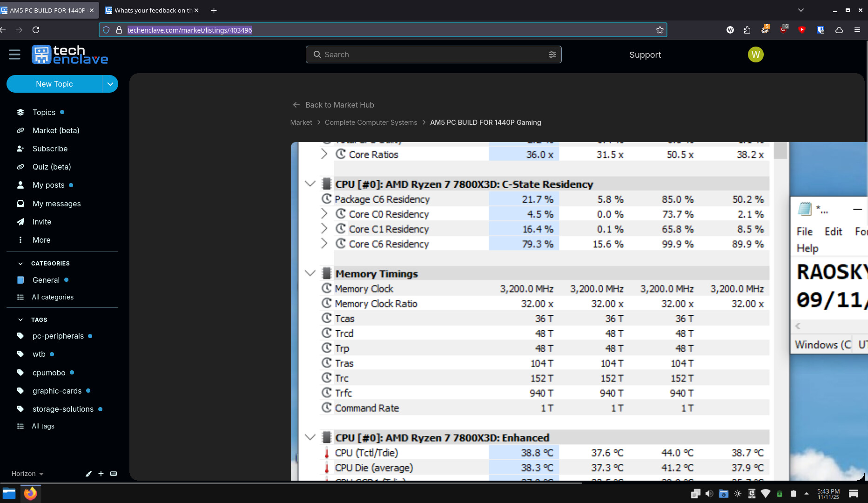Launch Firefox from the taskbar

[30, 493]
